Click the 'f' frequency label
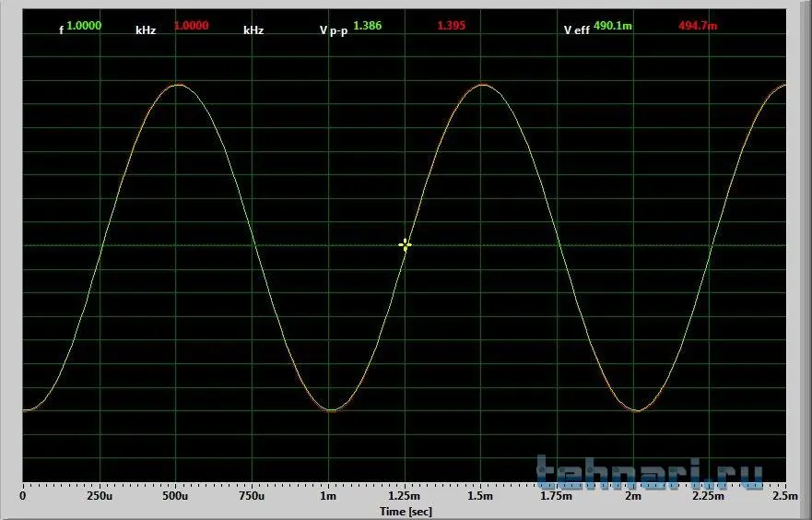Image resolution: width=812 pixels, height=520 pixels. (61, 30)
